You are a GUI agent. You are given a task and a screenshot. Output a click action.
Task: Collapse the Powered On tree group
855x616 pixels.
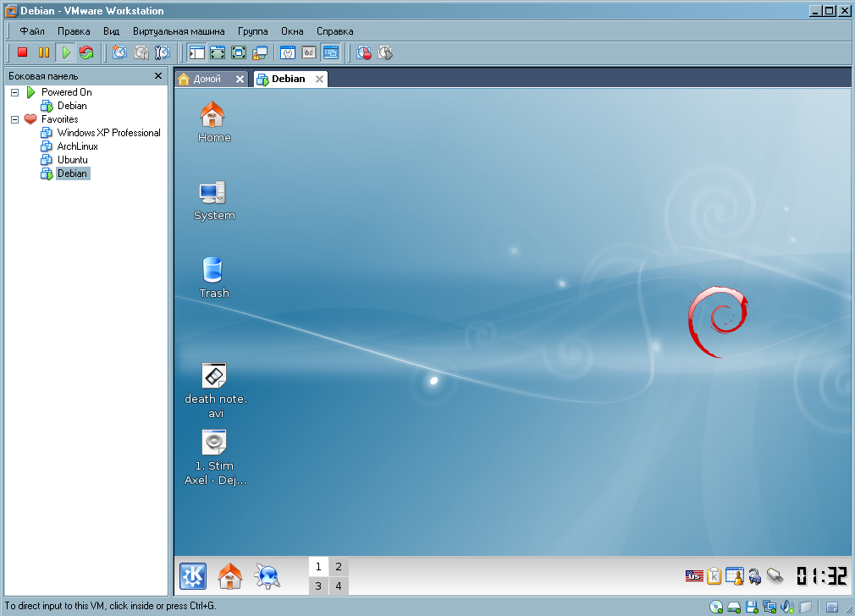(14, 92)
